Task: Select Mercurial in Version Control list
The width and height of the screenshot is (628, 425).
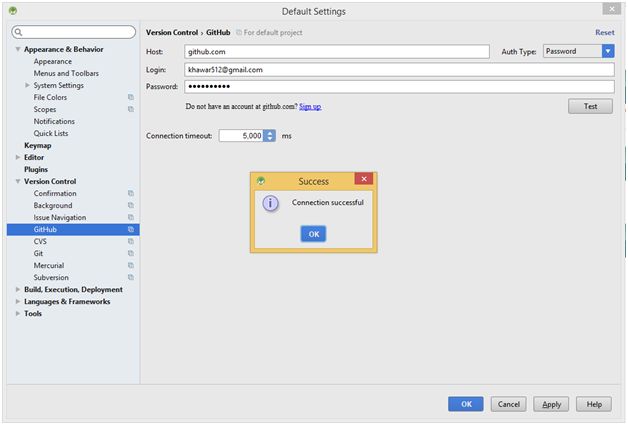Action: [x=51, y=265]
